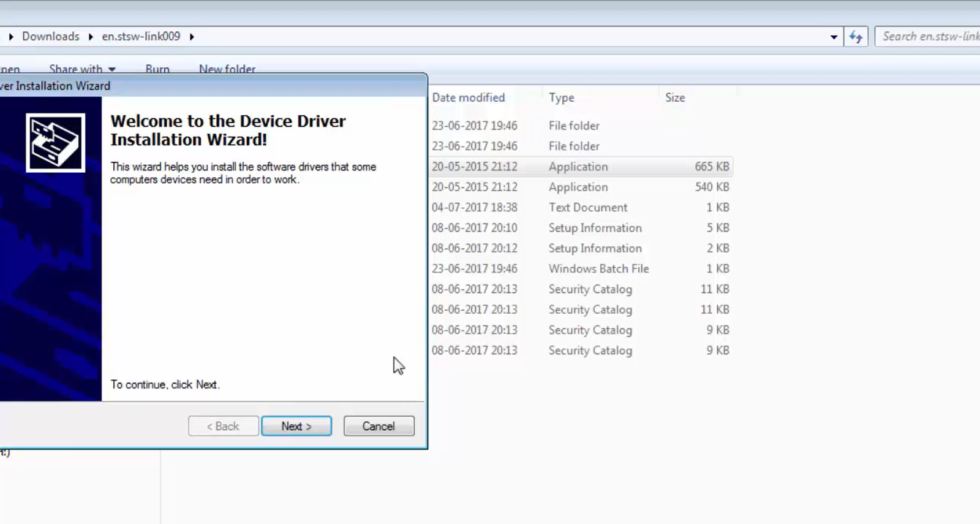This screenshot has width=980, height=524.
Task: Click Application type in the 540 KB row
Action: click(x=578, y=187)
